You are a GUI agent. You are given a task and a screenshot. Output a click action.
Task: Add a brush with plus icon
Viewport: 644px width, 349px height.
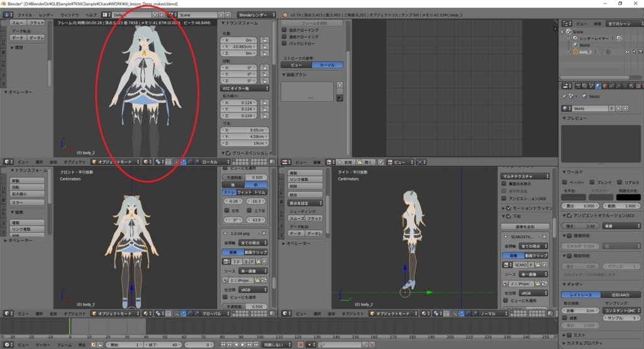[340, 85]
